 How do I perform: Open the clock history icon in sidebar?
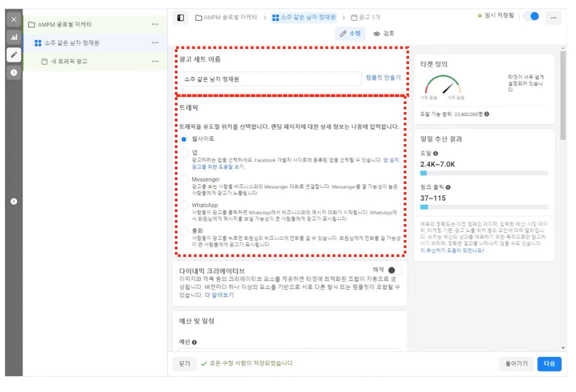[13, 72]
